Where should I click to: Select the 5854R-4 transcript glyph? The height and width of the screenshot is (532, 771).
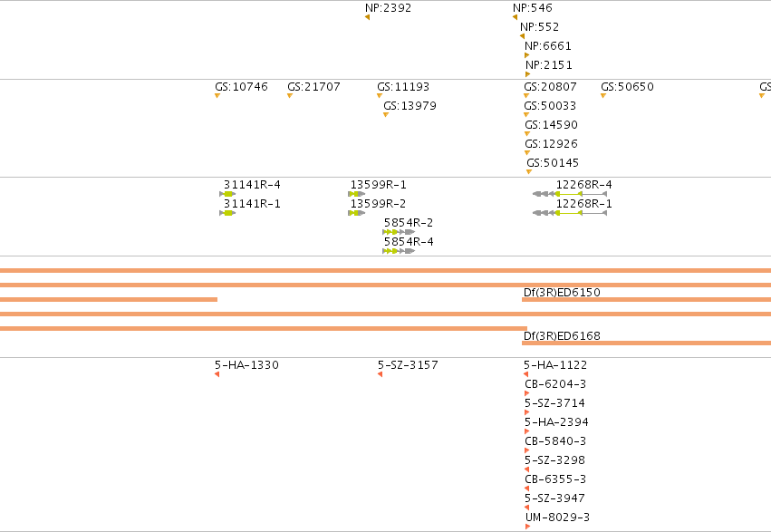coord(399,251)
